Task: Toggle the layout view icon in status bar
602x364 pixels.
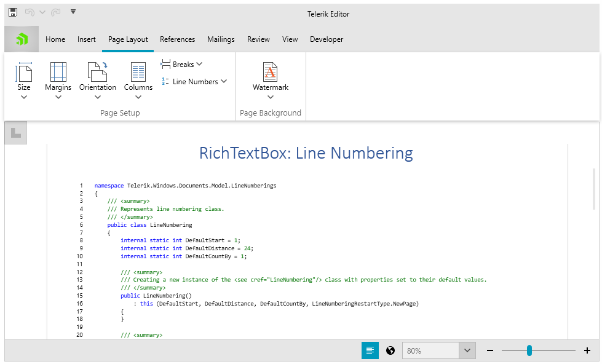Action: coord(370,350)
